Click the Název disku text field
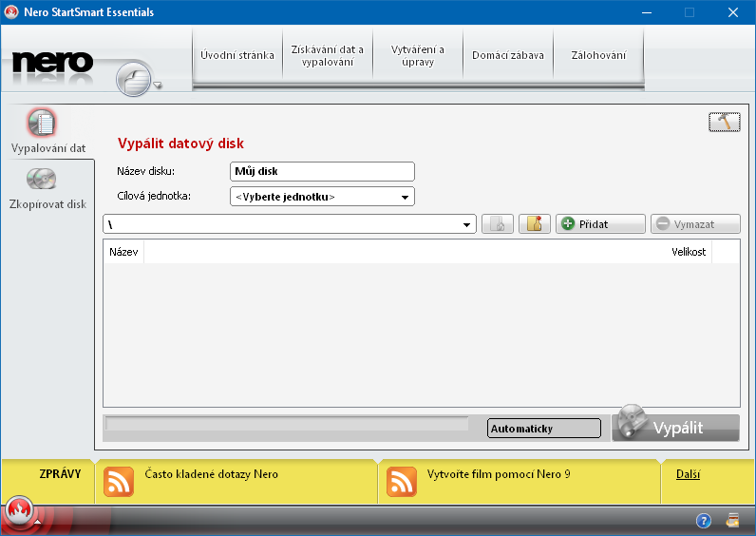Screen dimensions: 756x536 [322, 172]
